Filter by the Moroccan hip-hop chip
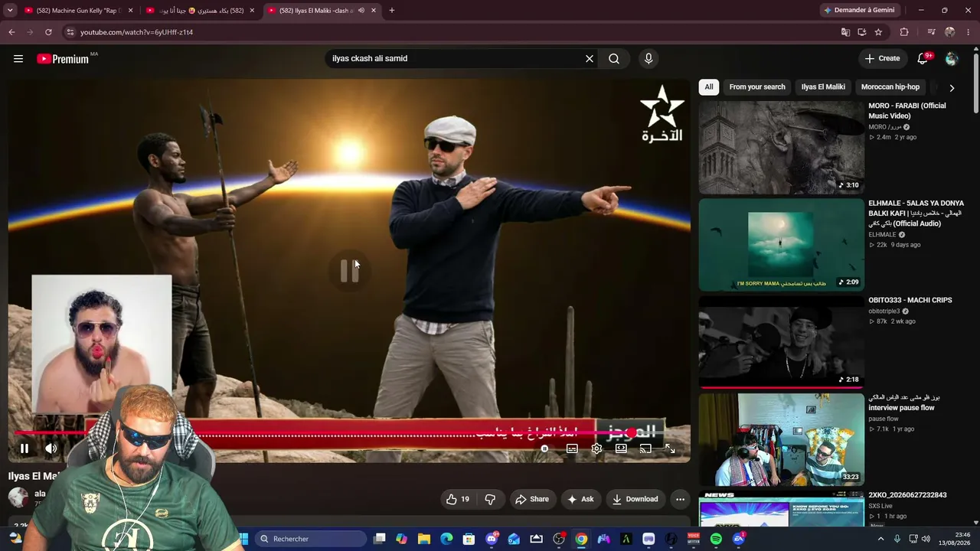Screen dimensions: 980x551 point(890,87)
